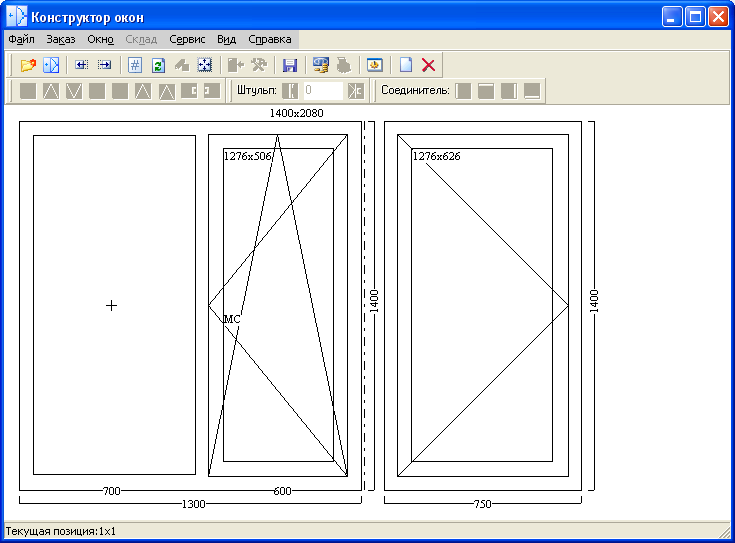Click the vertical 1400 dimension beside dashed line

pos(374,302)
